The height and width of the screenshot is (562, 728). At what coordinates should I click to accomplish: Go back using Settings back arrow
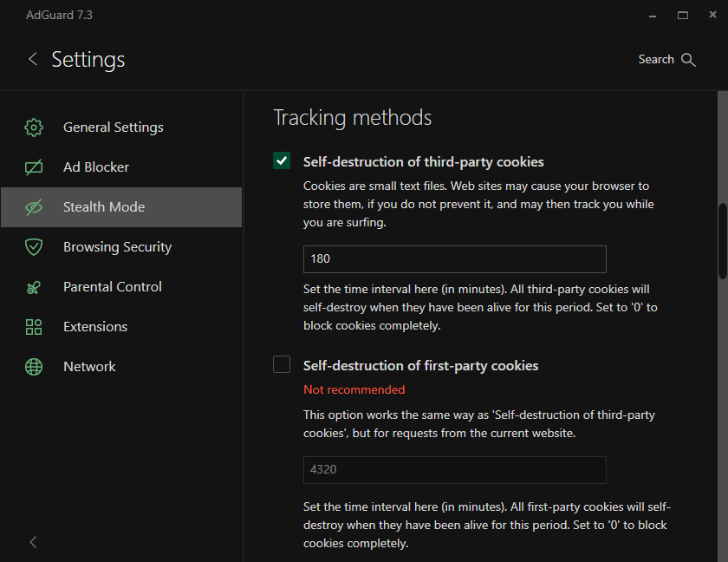click(x=33, y=59)
